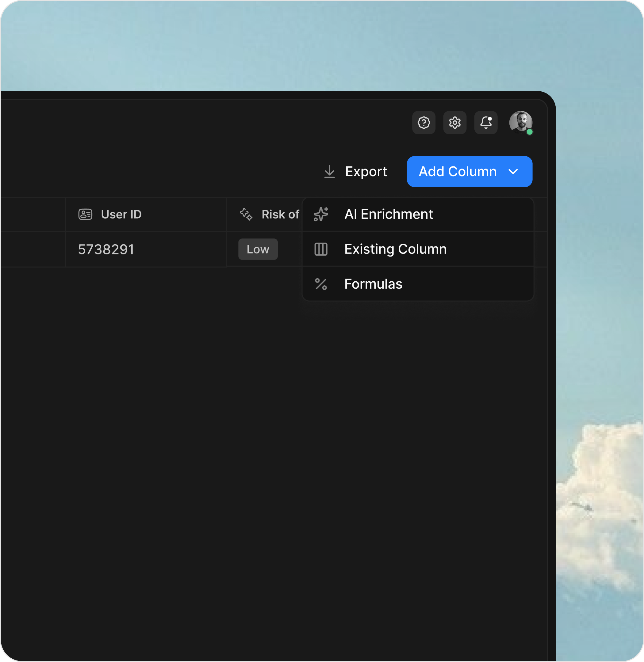This screenshot has width=644, height=662.
Task: Click the Add Column button
Action: pos(457,171)
